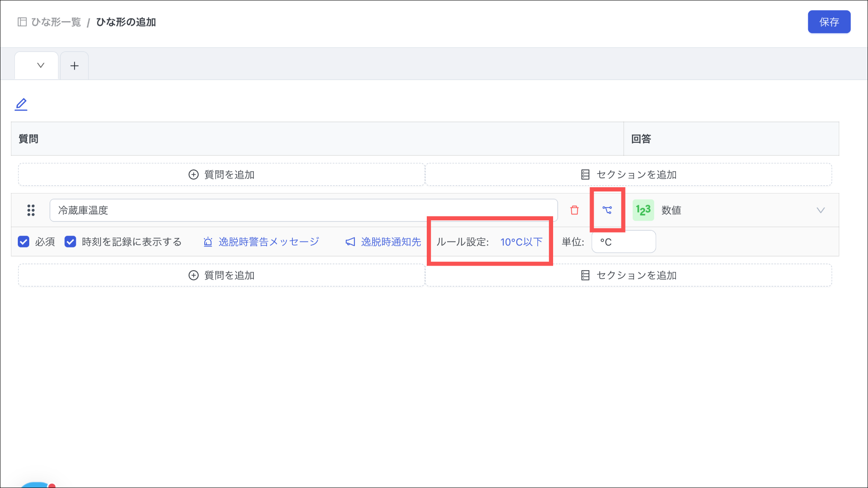Go back to ひな形一覧 breadcrumb
Image resolution: width=868 pixels, height=488 pixels.
click(x=56, y=22)
